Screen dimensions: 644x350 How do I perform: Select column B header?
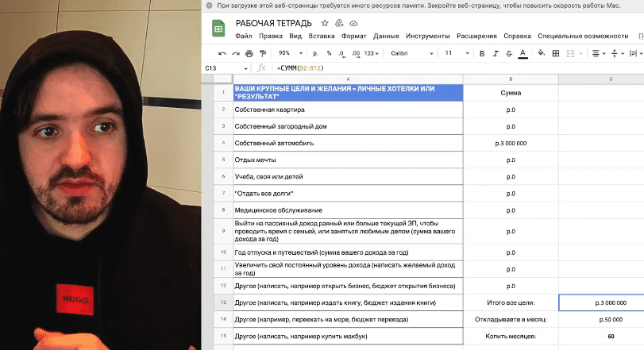tap(511, 79)
